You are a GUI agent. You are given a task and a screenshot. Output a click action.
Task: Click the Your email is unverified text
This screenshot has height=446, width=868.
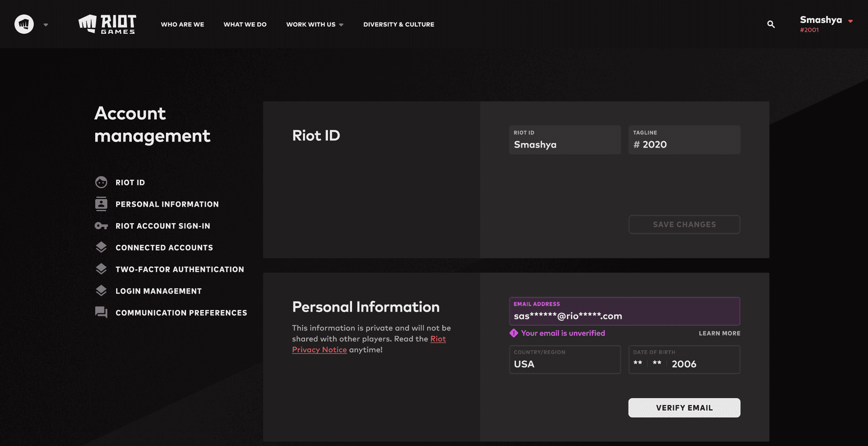[x=563, y=333]
